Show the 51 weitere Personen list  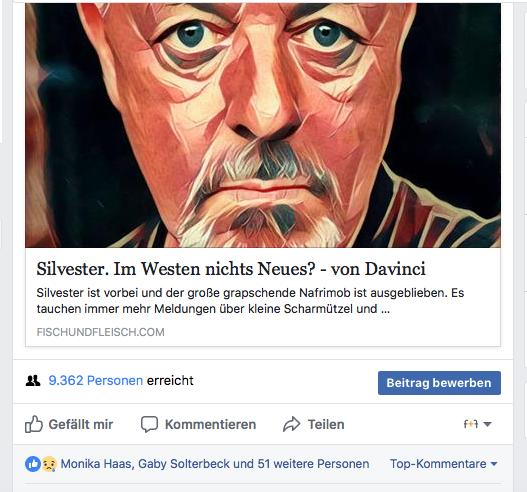point(313,464)
